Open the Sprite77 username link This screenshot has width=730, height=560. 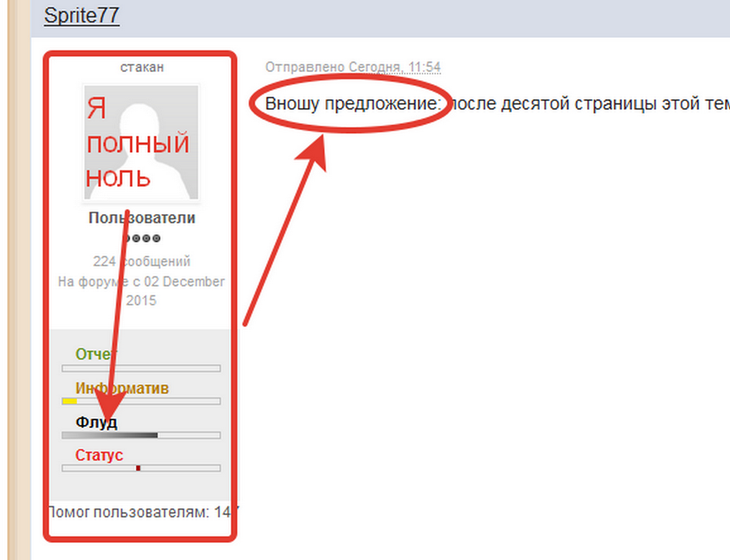tap(81, 15)
